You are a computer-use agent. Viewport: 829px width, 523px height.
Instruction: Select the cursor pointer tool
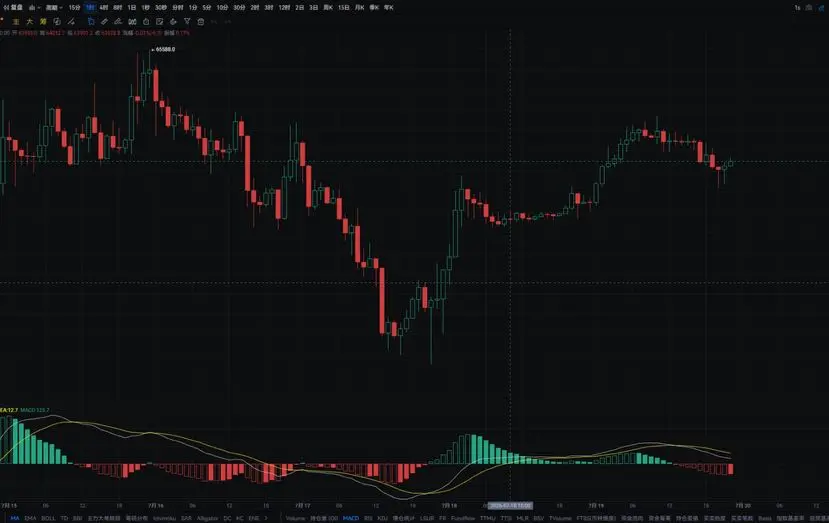pyautogui.click(x=91, y=22)
